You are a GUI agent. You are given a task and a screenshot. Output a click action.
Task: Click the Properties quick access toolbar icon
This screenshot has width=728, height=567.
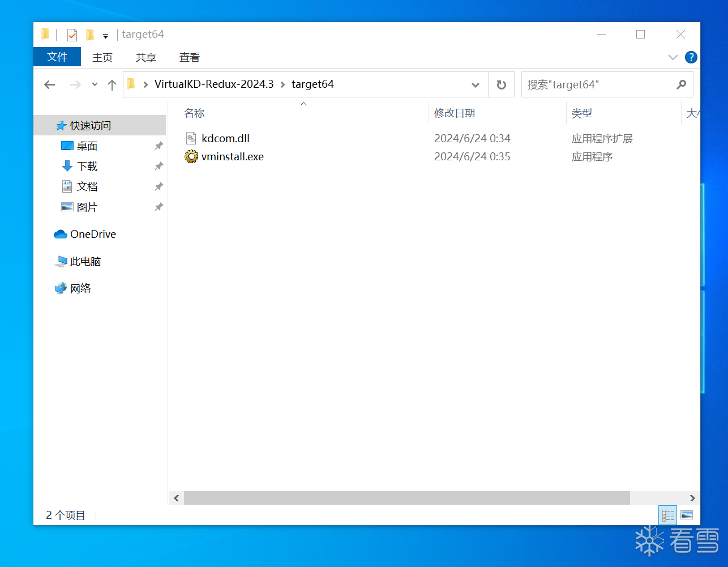point(72,35)
